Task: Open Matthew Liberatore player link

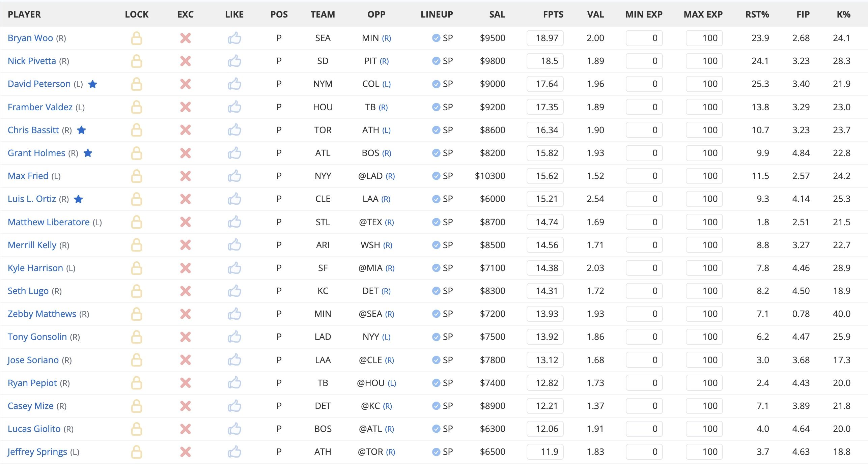Action: pyautogui.click(x=49, y=222)
